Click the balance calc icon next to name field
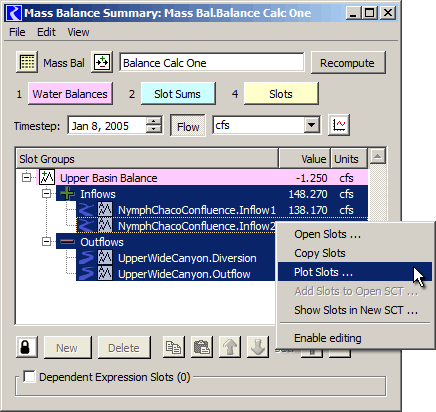 click(102, 62)
